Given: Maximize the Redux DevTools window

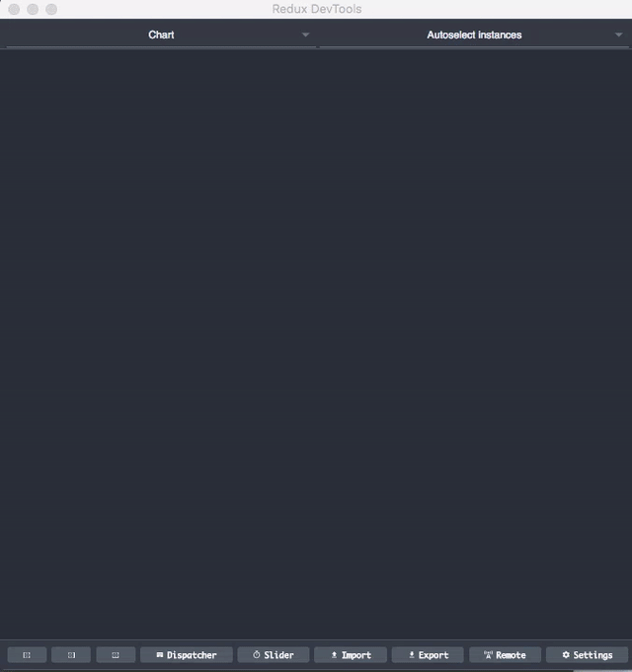Looking at the screenshot, I should pyautogui.click(x=51, y=9).
